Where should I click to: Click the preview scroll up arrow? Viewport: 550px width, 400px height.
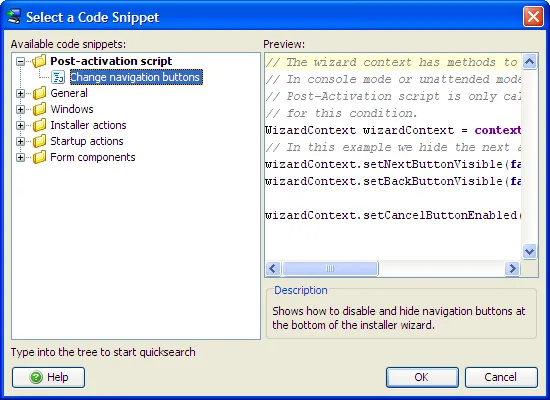529,62
